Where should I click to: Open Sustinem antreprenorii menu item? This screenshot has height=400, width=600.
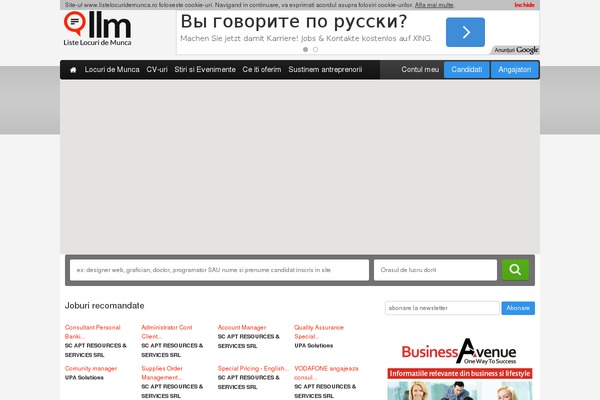click(325, 70)
